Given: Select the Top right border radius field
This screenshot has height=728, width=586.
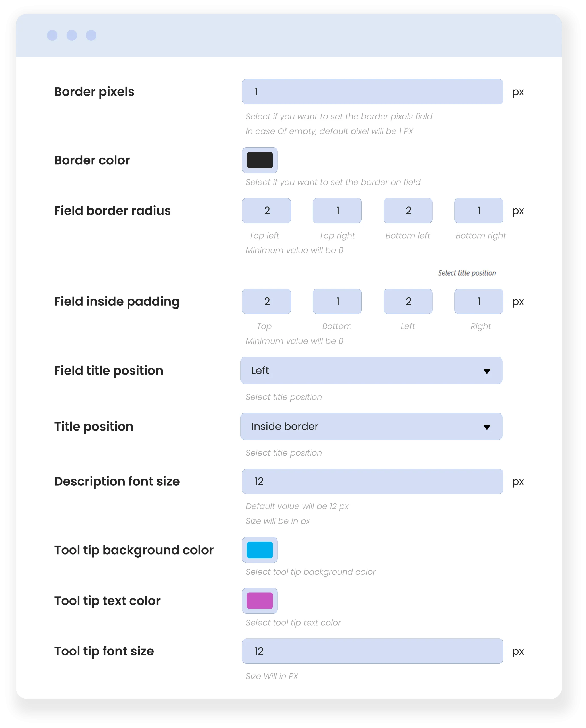Looking at the screenshot, I should [337, 210].
